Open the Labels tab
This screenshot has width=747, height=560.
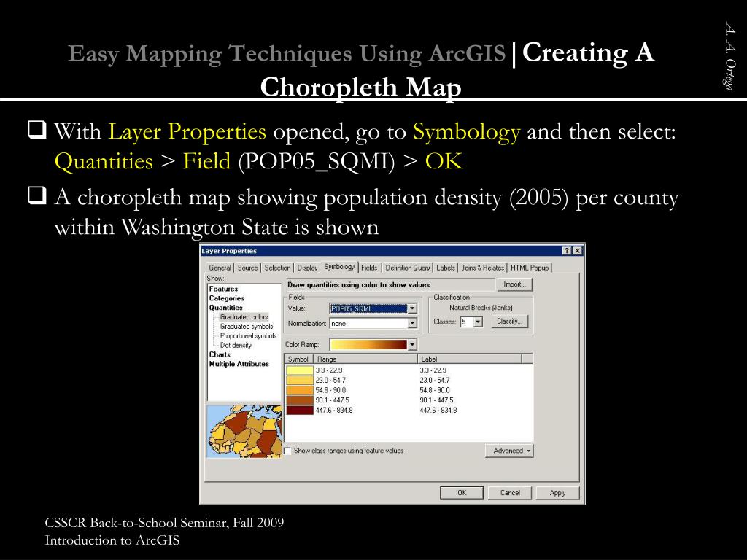coord(446,268)
